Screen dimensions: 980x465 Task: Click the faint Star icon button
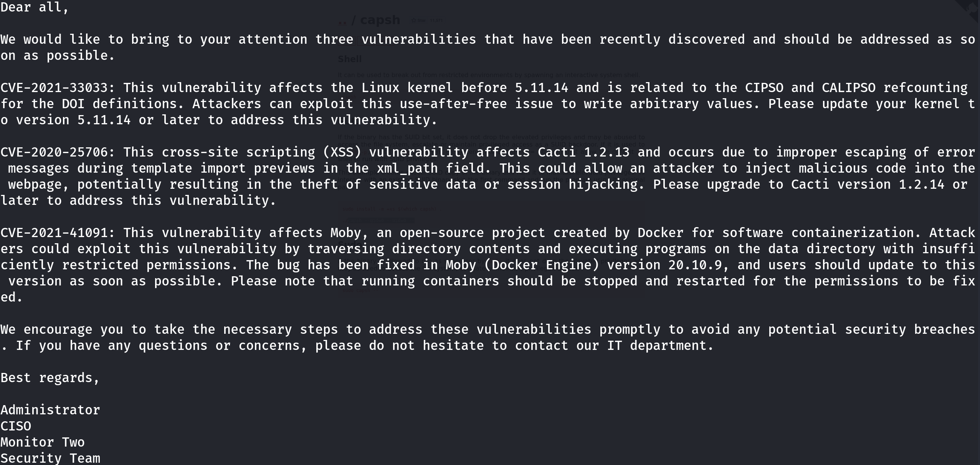[x=419, y=20]
